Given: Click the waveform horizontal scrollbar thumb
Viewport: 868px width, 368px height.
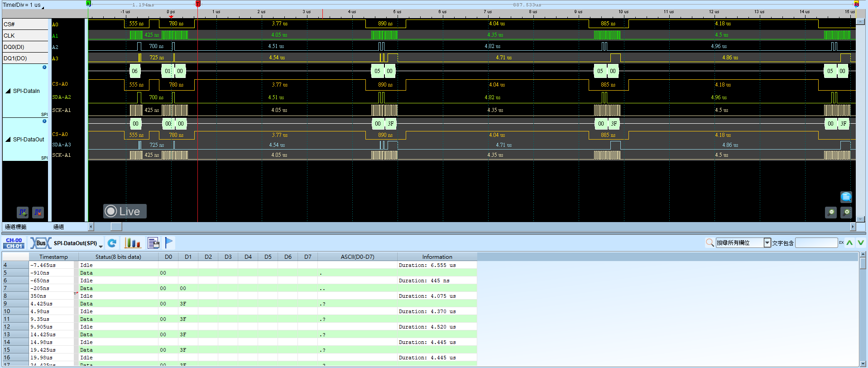Looking at the screenshot, I should point(116,227).
